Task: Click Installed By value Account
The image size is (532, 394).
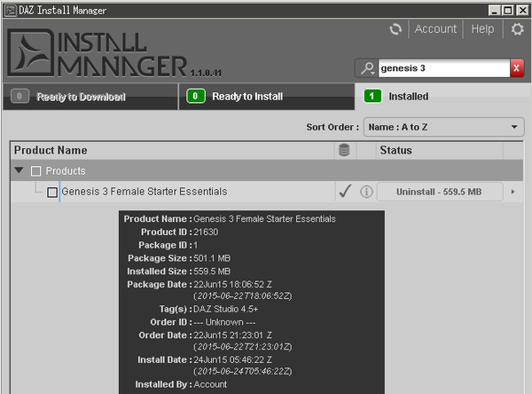Action: pos(210,384)
